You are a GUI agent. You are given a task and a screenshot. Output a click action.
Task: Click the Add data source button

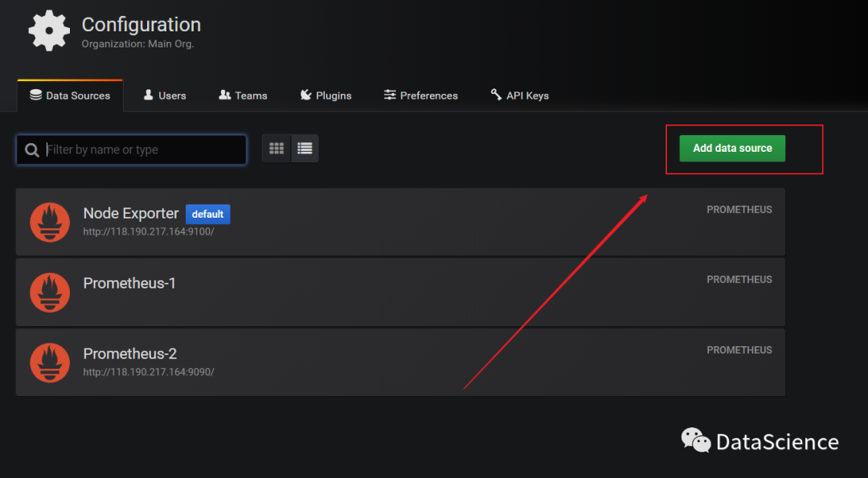point(732,149)
